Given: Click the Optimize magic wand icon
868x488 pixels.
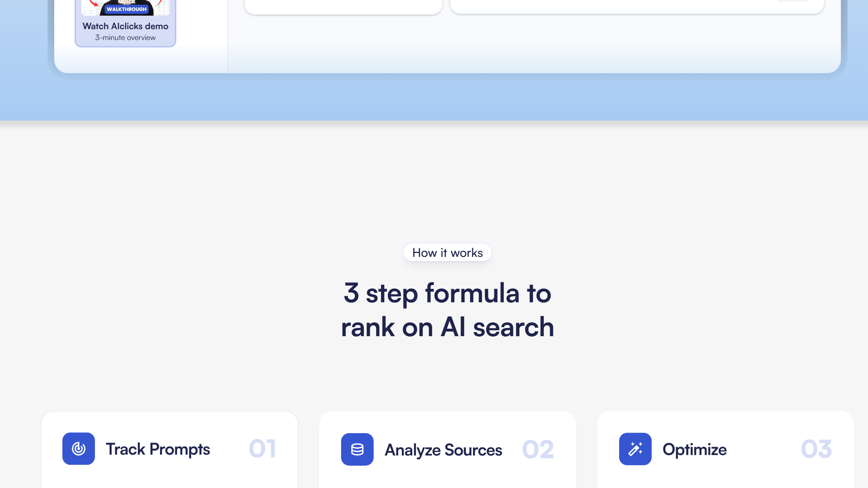Looking at the screenshot, I should [x=635, y=449].
